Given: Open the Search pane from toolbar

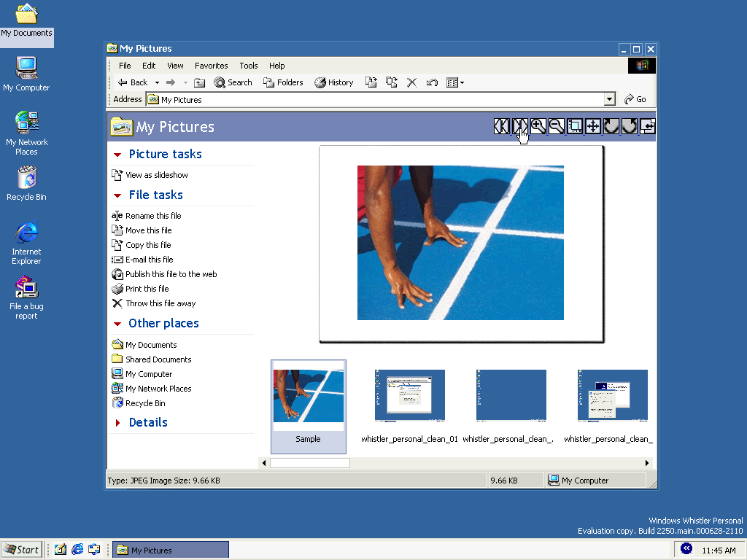Looking at the screenshot, I should (x=233, y=82).
